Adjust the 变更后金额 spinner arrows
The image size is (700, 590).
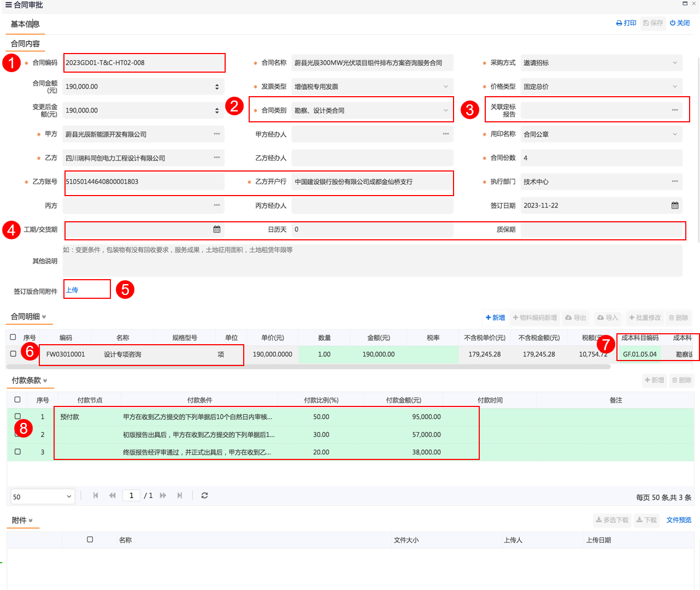(x=217, y=110)
